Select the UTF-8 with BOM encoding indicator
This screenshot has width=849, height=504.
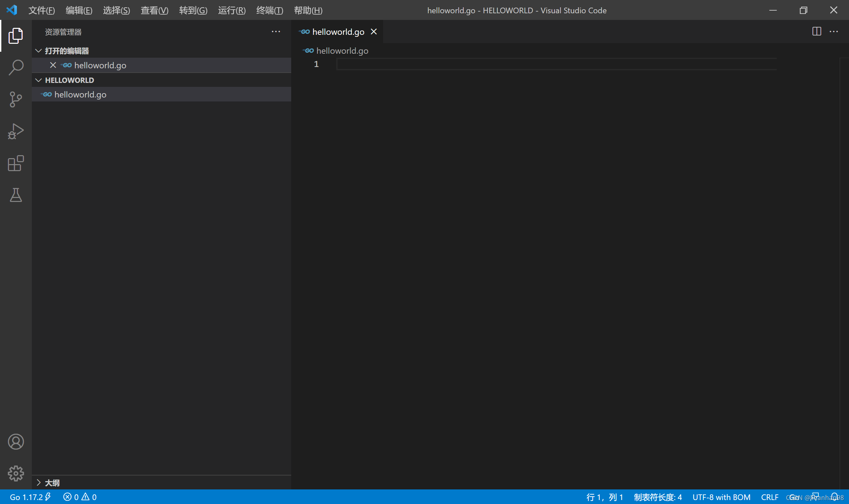point(721,496)
